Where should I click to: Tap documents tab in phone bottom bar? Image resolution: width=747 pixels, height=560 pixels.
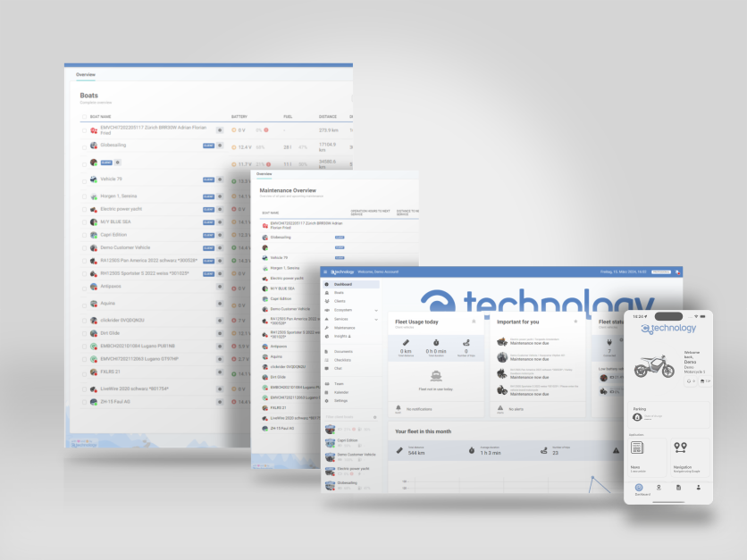678,487
